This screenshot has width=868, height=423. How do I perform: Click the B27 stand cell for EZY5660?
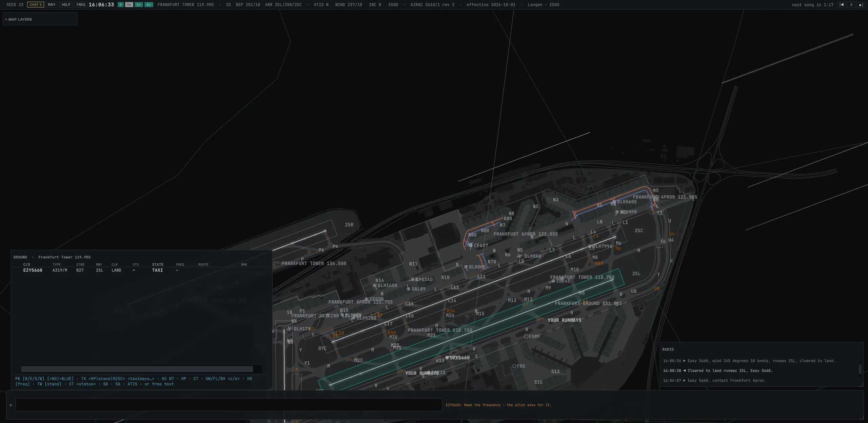pos(80,270)
